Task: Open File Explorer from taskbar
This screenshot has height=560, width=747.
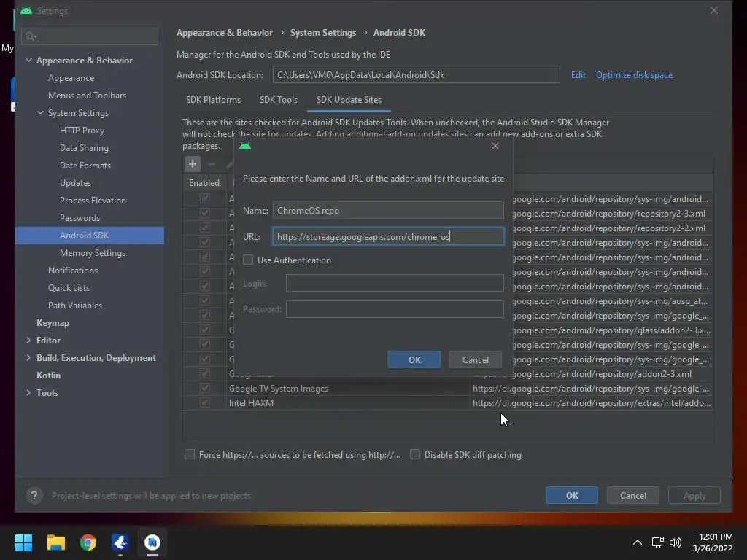Action: [55, 542]
